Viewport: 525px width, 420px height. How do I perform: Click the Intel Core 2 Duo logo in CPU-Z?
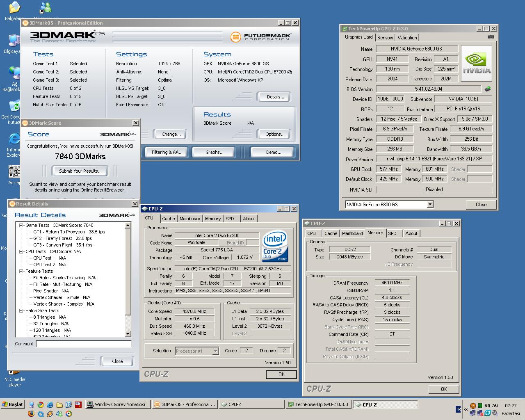(274, 247)
